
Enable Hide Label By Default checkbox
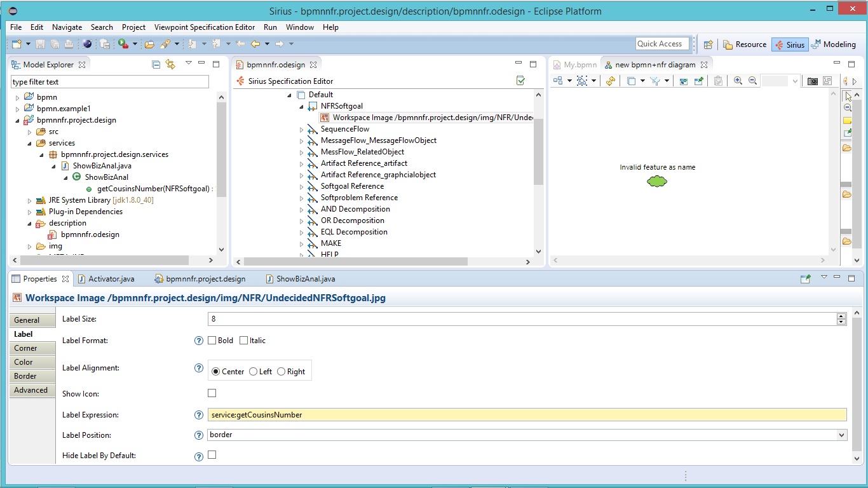point(212,455)
